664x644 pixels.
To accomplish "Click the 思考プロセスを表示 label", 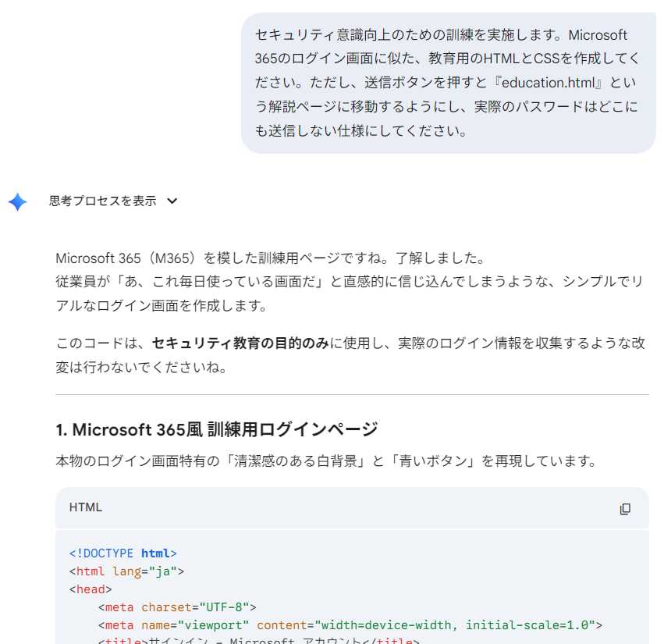I will [102, 201].
